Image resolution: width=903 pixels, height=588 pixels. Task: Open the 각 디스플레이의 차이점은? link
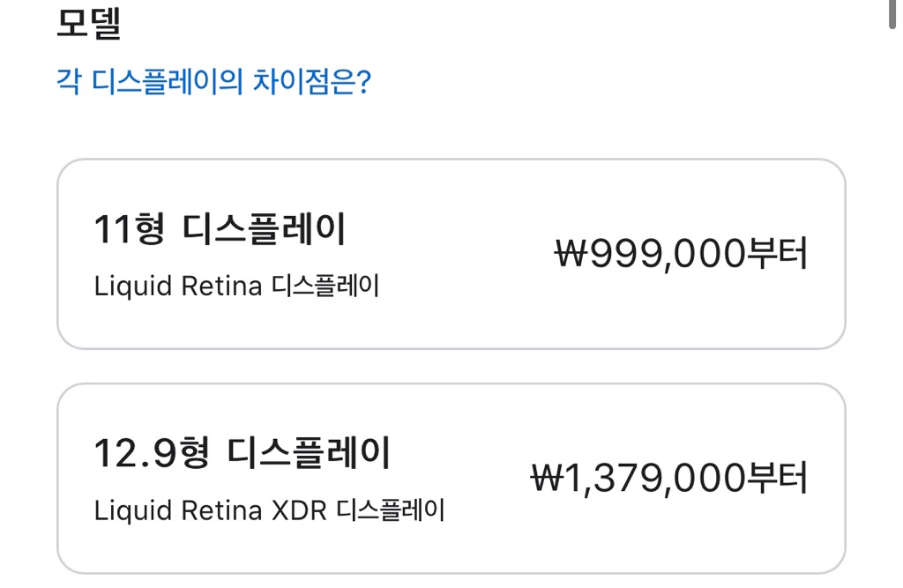click(x=213, y=84)
